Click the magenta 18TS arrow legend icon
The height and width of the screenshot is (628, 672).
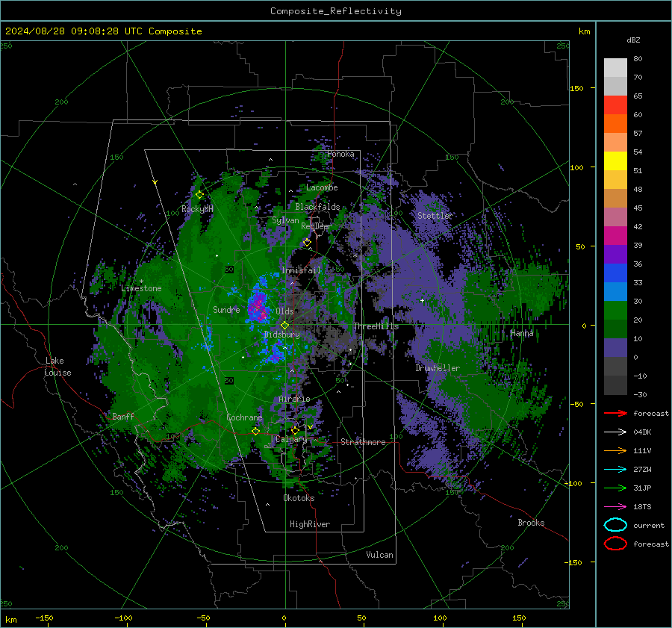(x=615, y=507)
